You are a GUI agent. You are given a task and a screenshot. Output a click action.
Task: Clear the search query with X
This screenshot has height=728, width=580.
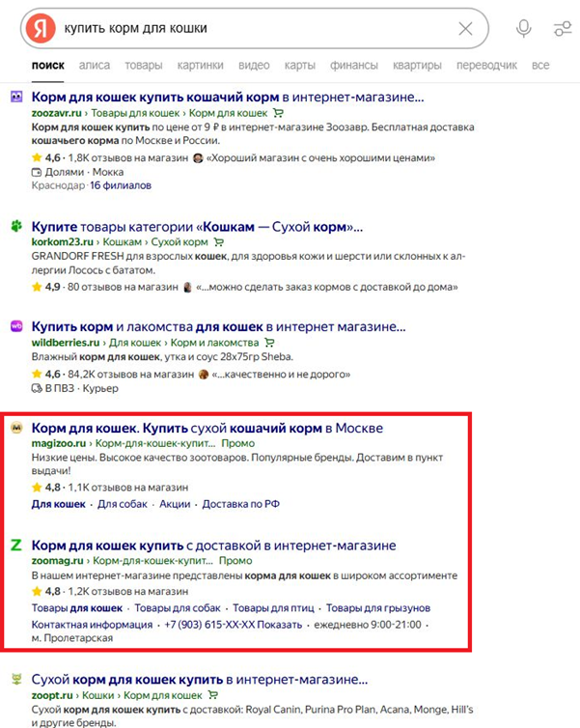pos(465,29)
